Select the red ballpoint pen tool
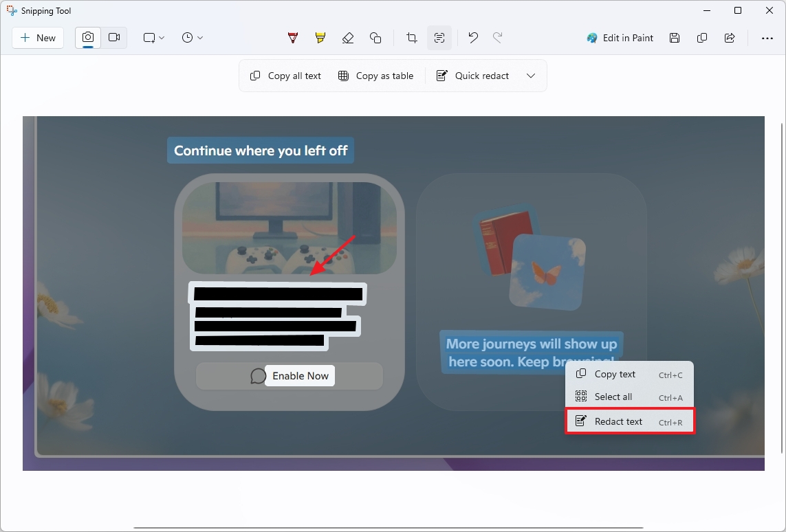The height and width of the screenshot is (532, 786). click(x=292, y=38)
